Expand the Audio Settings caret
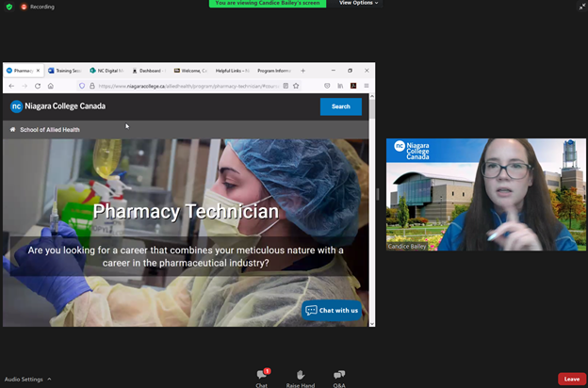588x388 pixels. [x=49, y=379]
